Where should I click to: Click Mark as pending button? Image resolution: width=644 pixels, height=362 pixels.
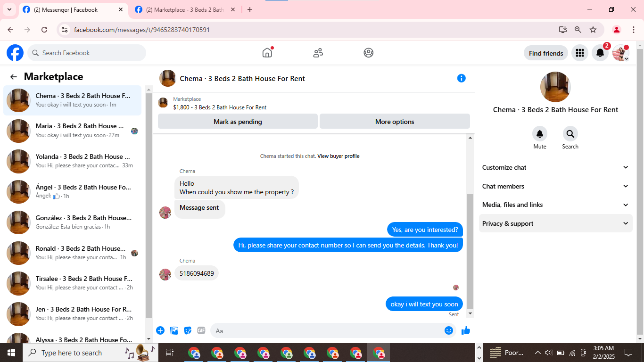point(238,122)
